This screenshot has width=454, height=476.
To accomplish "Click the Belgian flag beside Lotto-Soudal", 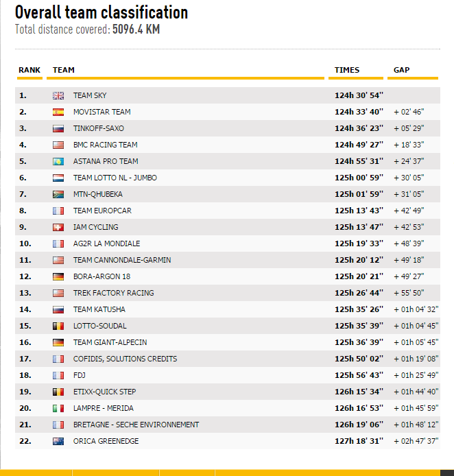I will 58,326.
